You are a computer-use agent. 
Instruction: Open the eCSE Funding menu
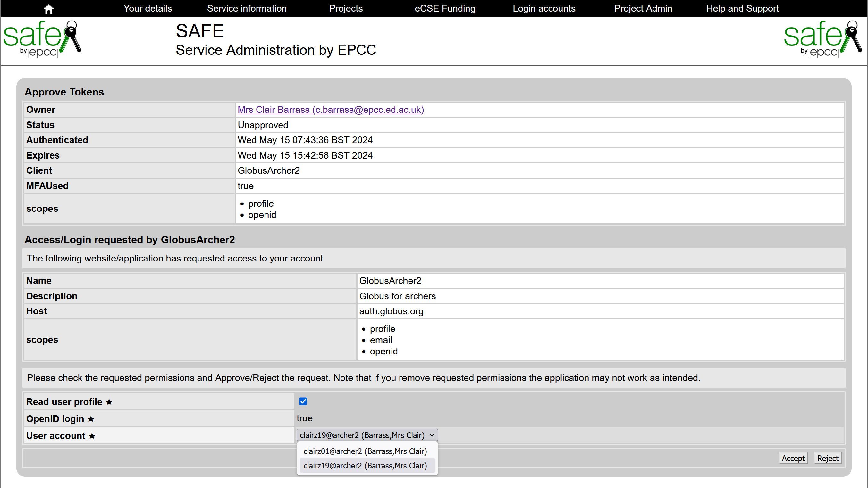(445, 8)
